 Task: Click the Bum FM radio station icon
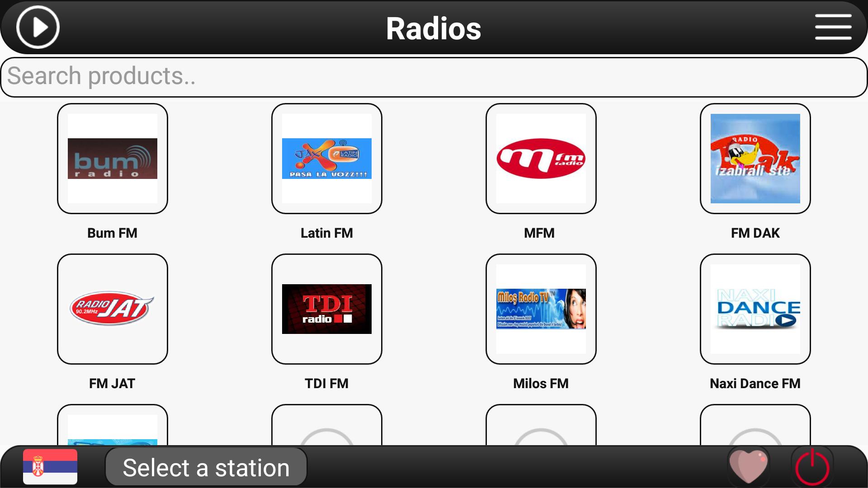[x=113, y=159]
